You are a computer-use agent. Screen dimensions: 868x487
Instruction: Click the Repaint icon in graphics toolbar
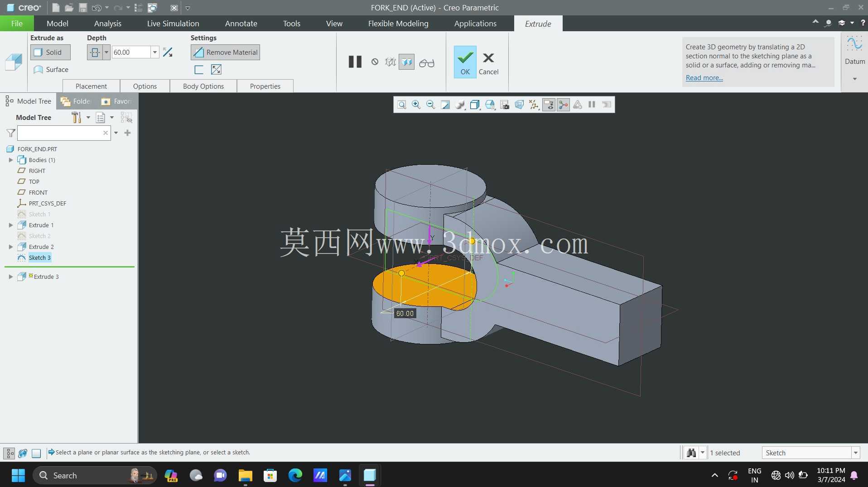pos(445,105)
